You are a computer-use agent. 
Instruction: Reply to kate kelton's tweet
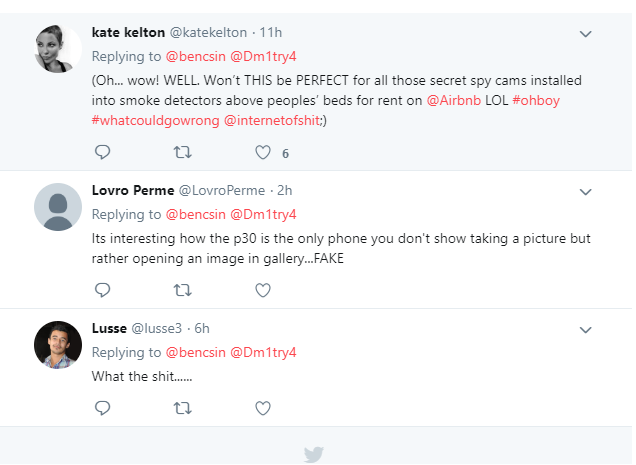coord(102,153)
